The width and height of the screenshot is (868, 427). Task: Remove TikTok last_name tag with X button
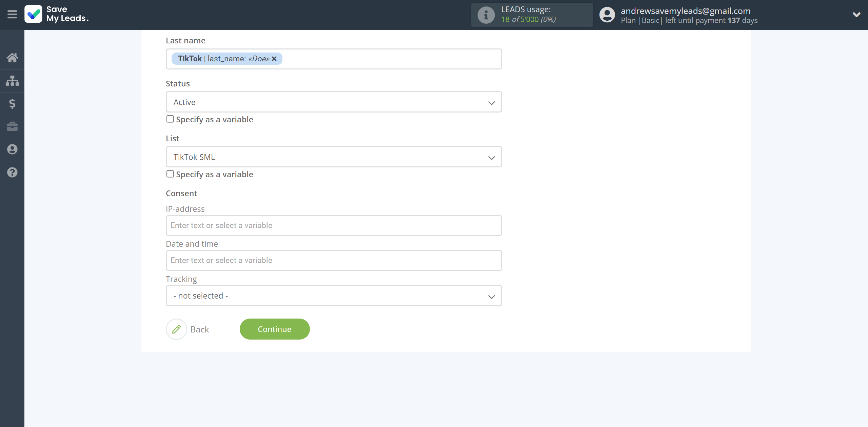pos(275,59)
